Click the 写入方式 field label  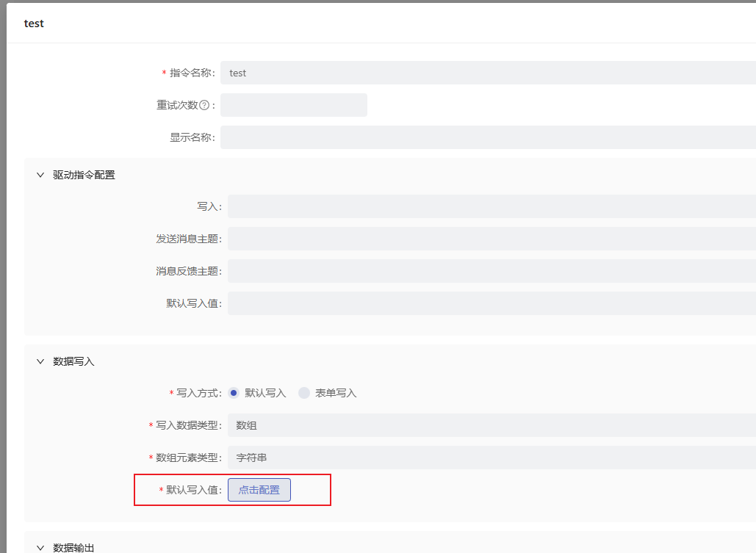pyautogui.click(x=198, y=393)
